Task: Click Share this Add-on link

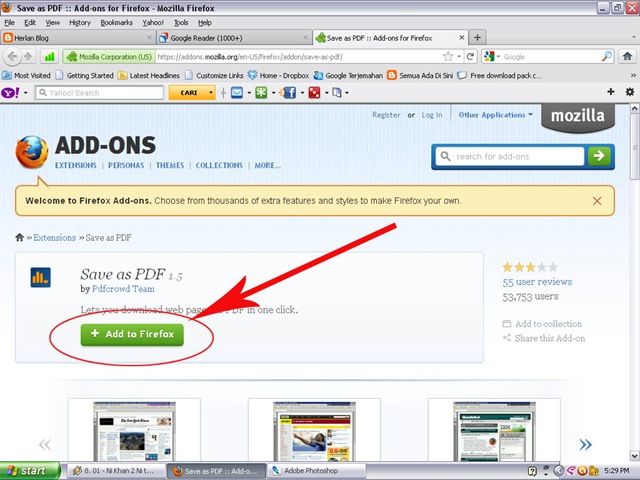Action: 544,338
